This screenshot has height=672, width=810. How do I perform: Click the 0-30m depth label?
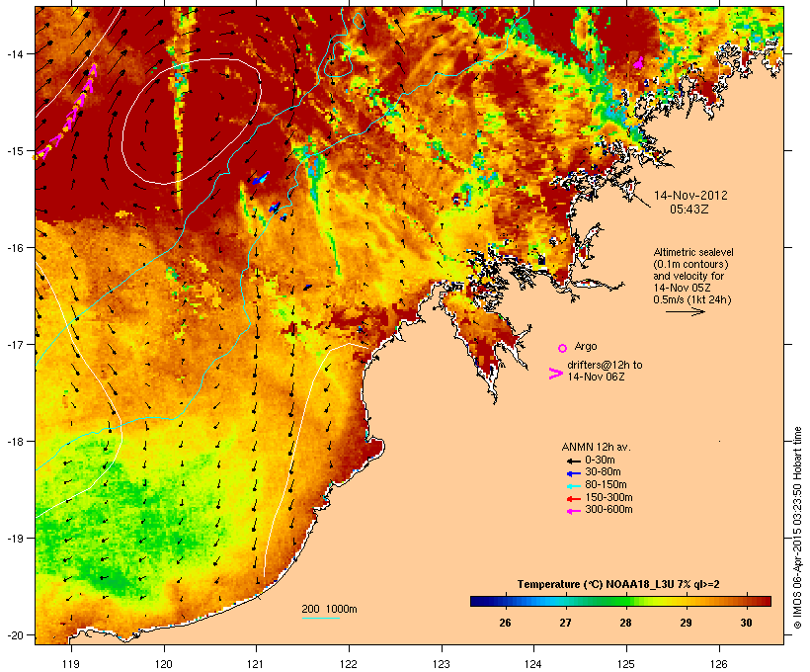600,461
